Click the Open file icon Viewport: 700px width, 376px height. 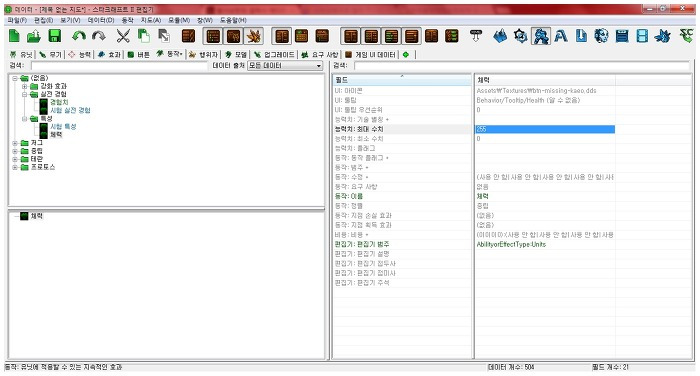click(x=34, y=36)
